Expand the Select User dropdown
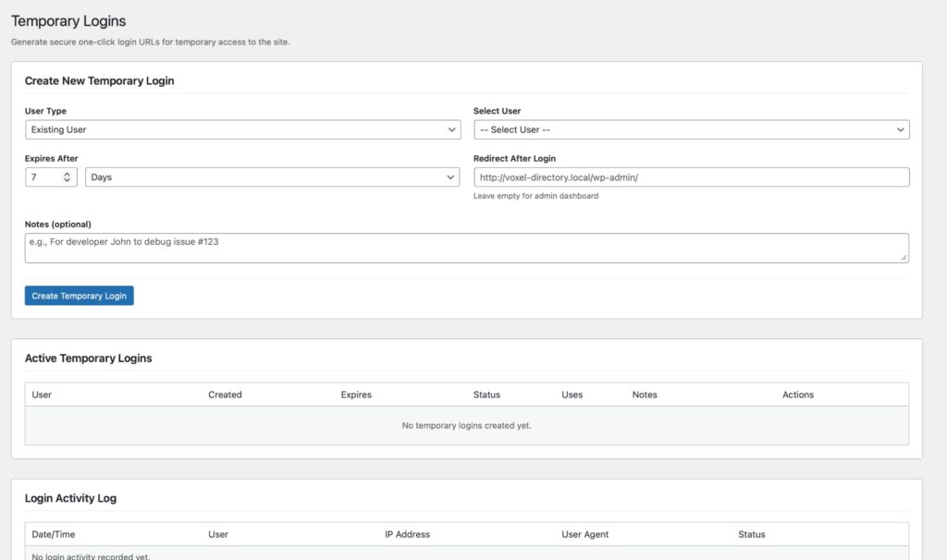 [x=691, y=130]
